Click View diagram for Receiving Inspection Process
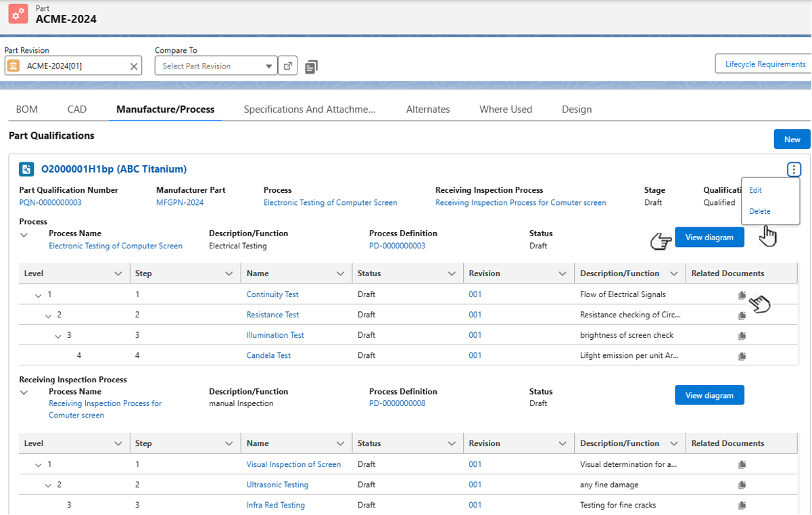This screenshot has width=812, height=515. click(x=709, y=395)
